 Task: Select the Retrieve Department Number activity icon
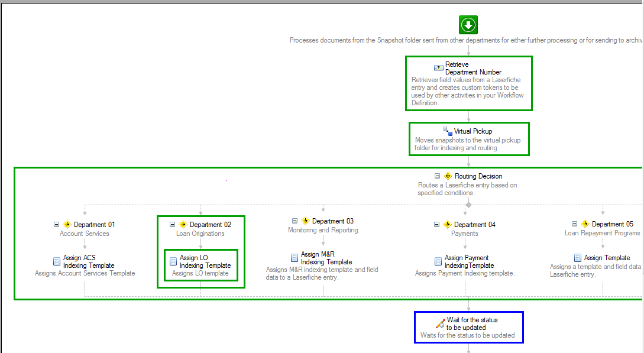coord(438,68)
